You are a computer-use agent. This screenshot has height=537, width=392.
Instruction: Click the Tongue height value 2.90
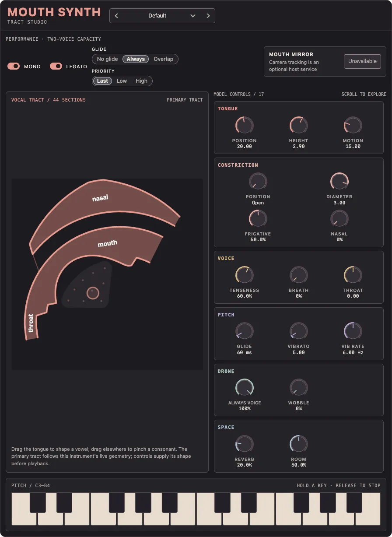coord(299,146)
